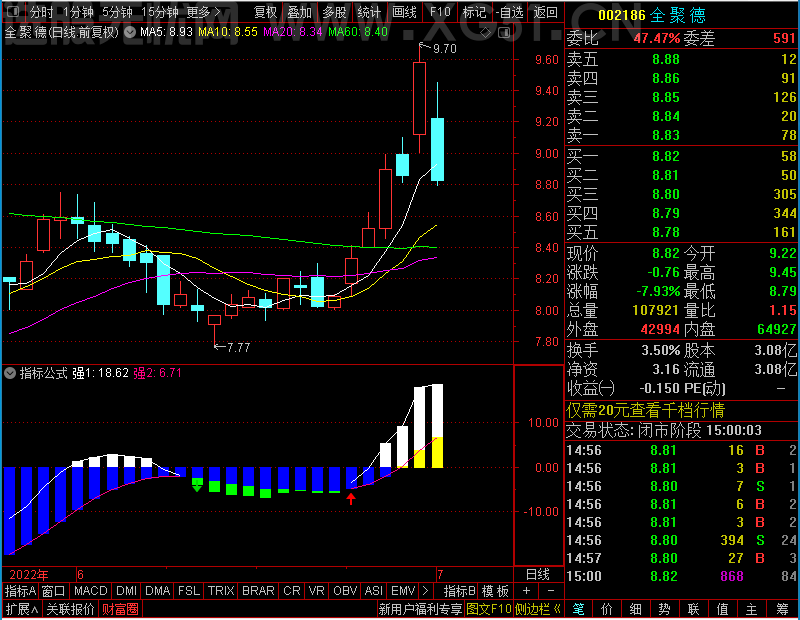
Task: Click the MA60: 8.40 label
Action: (x=358, y=32)
